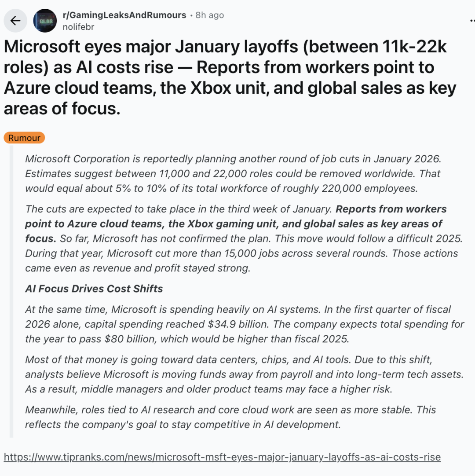The height and width of the screenshot is (476, 475).
Task: Open the GLAR subreddit avatar
Action: (45, 21)
